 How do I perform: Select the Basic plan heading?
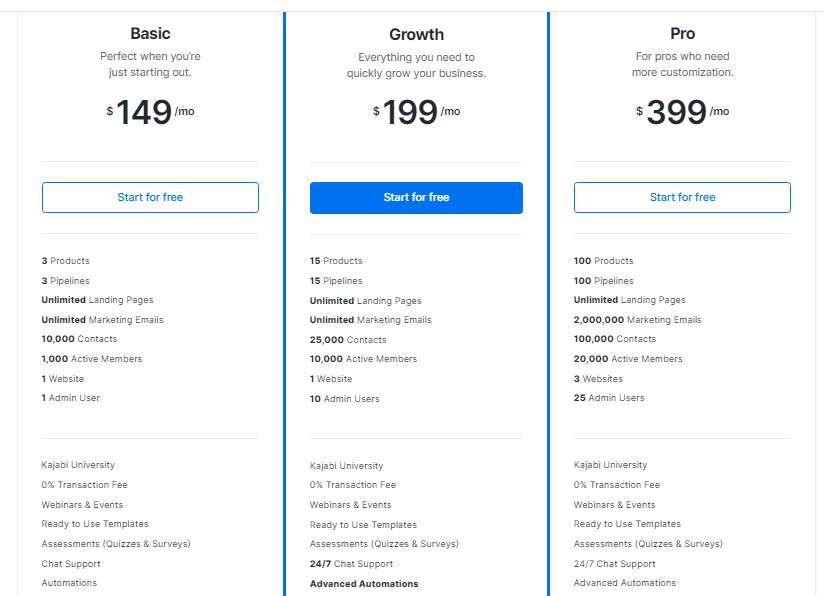tap(150, 34)
